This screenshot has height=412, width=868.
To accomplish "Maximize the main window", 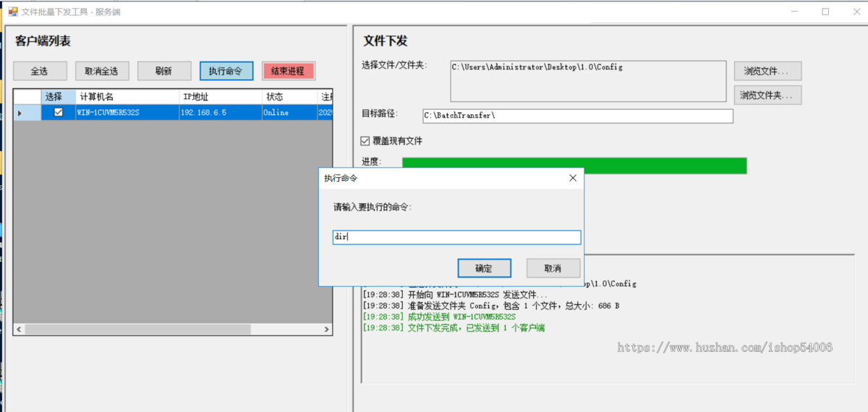I will (825, 12).
